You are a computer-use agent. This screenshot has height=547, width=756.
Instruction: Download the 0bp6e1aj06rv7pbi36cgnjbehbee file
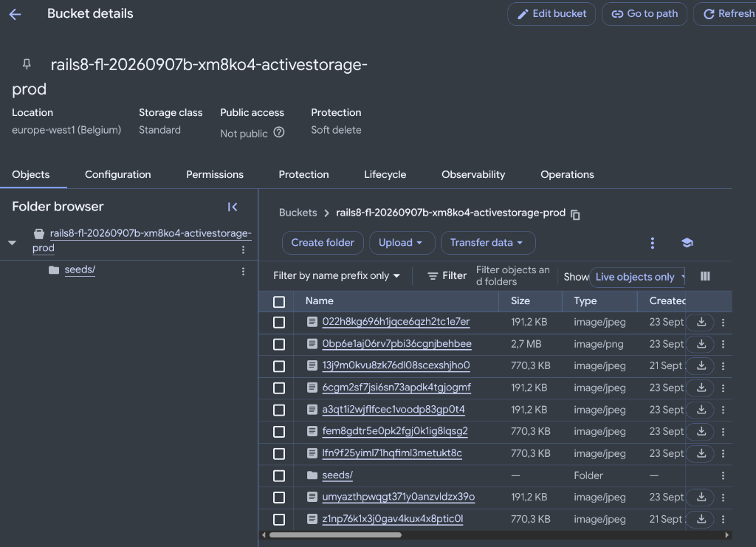click(701, 344)
